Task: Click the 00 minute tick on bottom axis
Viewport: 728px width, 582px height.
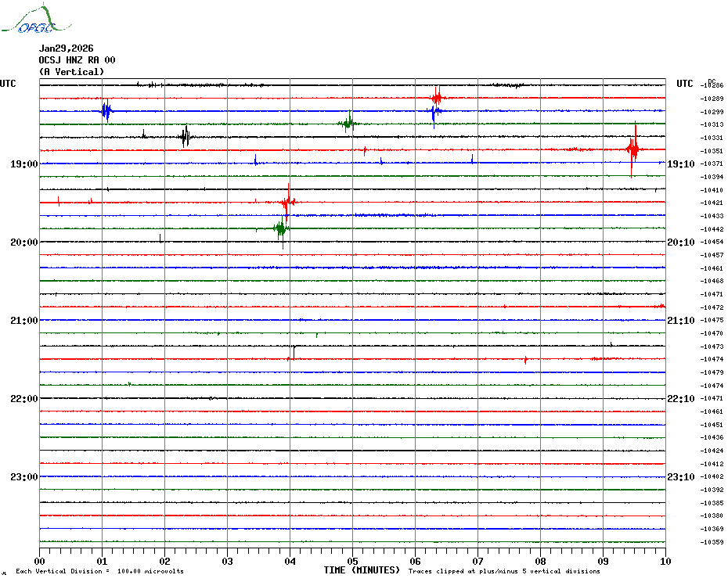Action: click(x=40, y=561)
